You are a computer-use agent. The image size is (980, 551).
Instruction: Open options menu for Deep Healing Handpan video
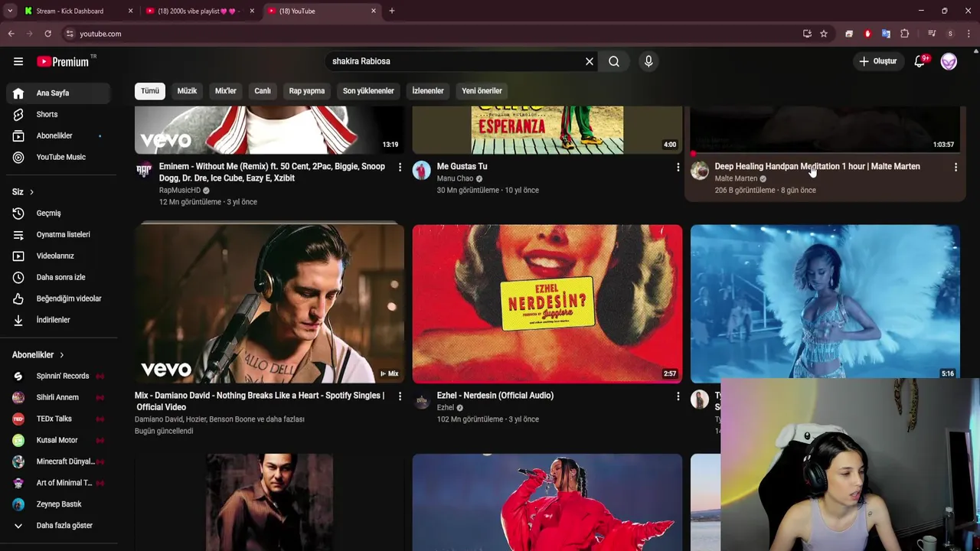955,167
